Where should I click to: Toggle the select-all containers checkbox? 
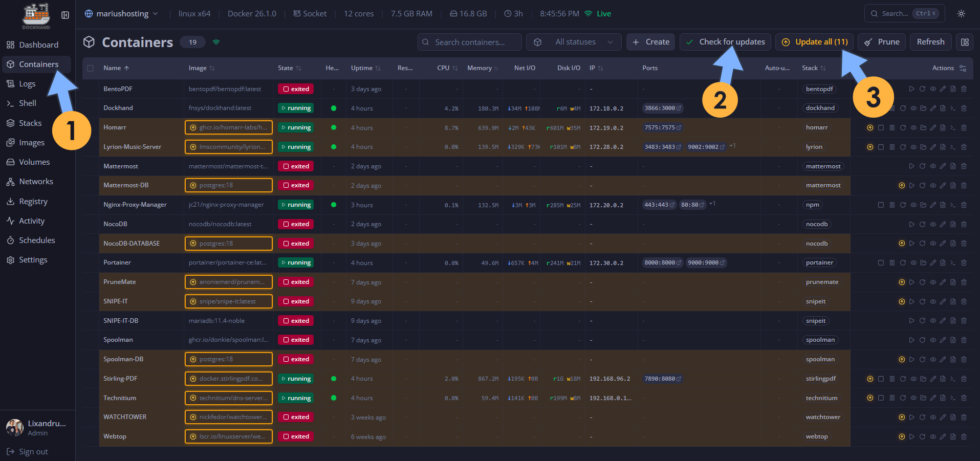(90, 68)
